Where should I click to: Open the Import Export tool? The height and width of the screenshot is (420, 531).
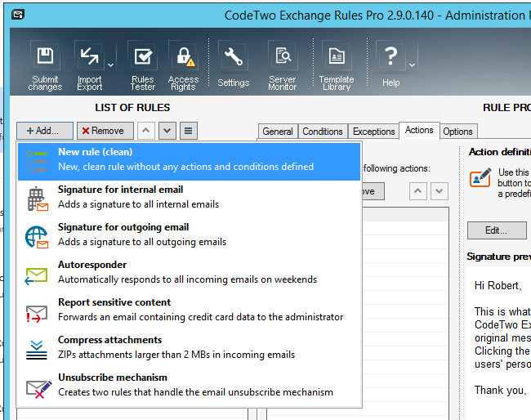(x=89, y=65)
